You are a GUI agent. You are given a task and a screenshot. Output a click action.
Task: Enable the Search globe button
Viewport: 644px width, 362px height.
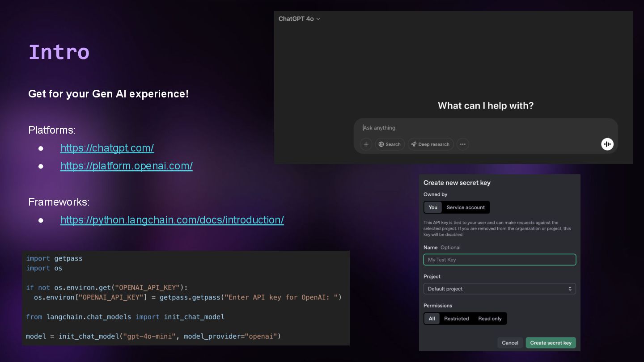coord(390,144)
